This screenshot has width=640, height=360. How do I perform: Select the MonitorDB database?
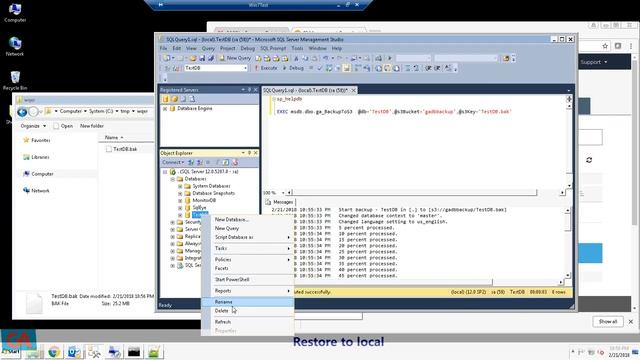204,200
